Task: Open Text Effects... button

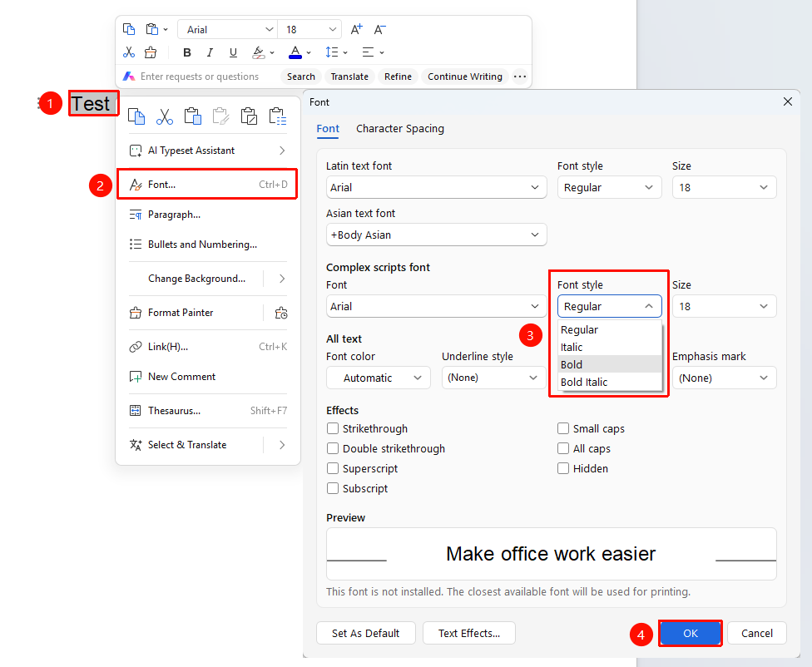Action: pyautogui.click(x=469, y=634)
